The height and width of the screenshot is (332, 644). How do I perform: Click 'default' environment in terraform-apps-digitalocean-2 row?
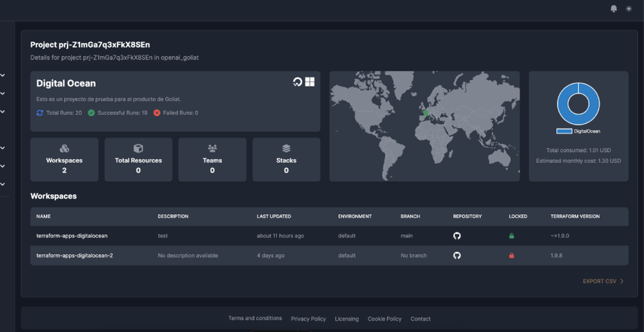pos(347,256)
